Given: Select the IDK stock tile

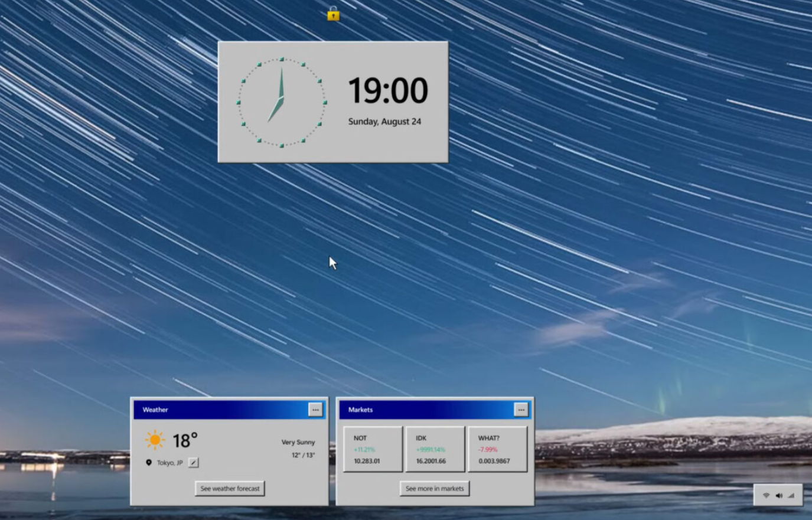Looking at the screenshot, I should pos(435,449).
